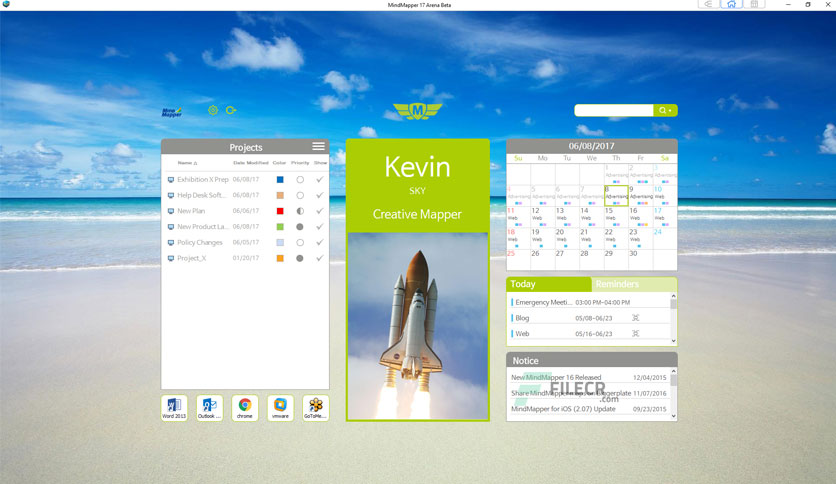The width and height of the screenshot is (836, 484).
Task: Click the logout arrow icon beside the gear
Action: [x=231, y=110]
